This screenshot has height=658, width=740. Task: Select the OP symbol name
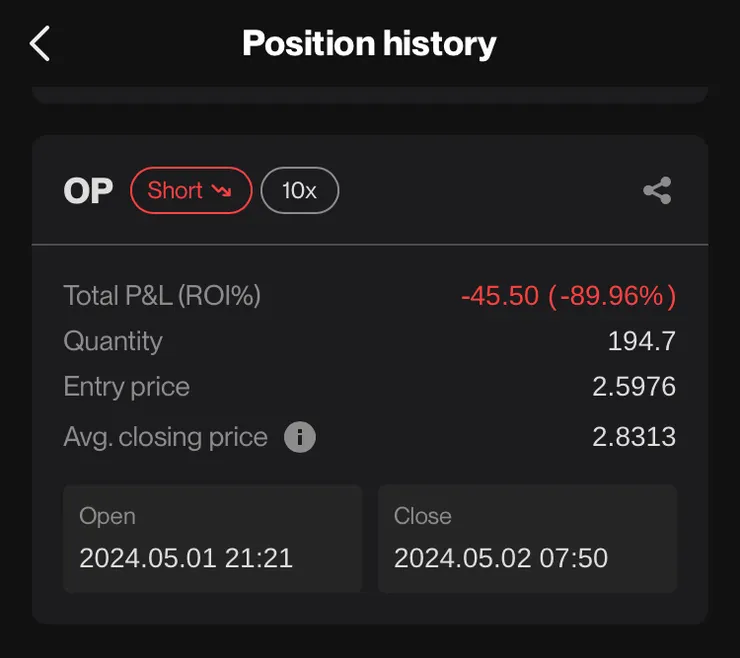[x=88, y=191]
